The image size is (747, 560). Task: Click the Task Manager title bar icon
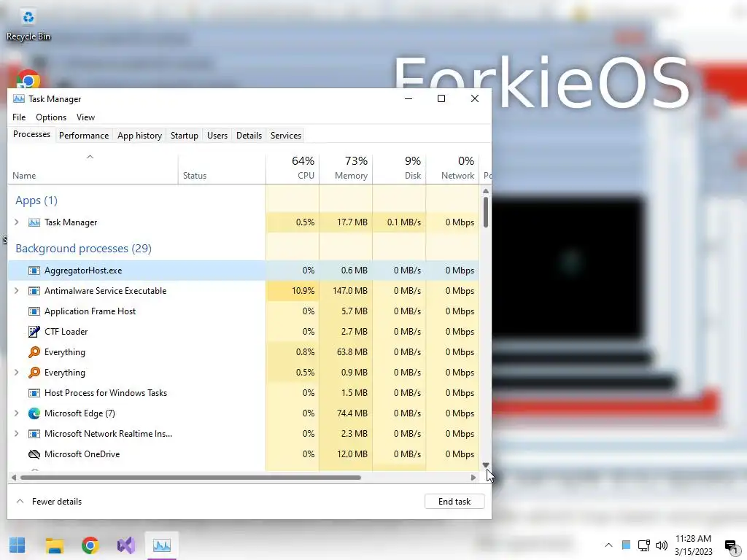[18, 99]
